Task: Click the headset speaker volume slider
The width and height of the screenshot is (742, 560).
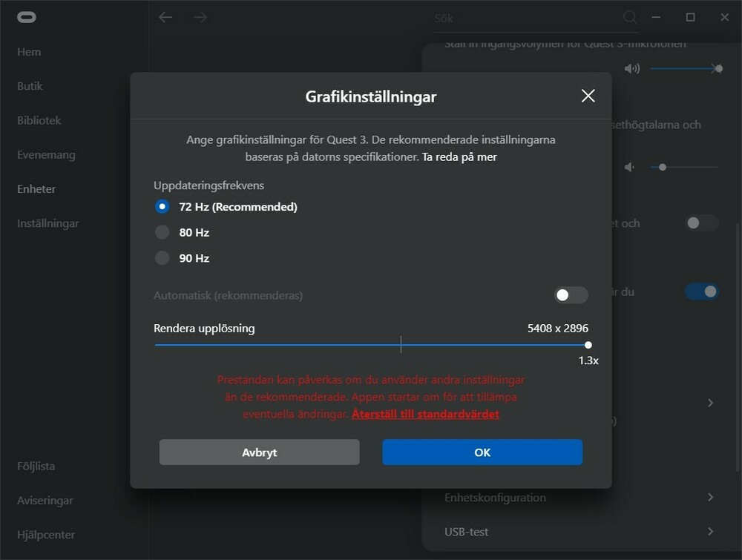Action: 684,167
